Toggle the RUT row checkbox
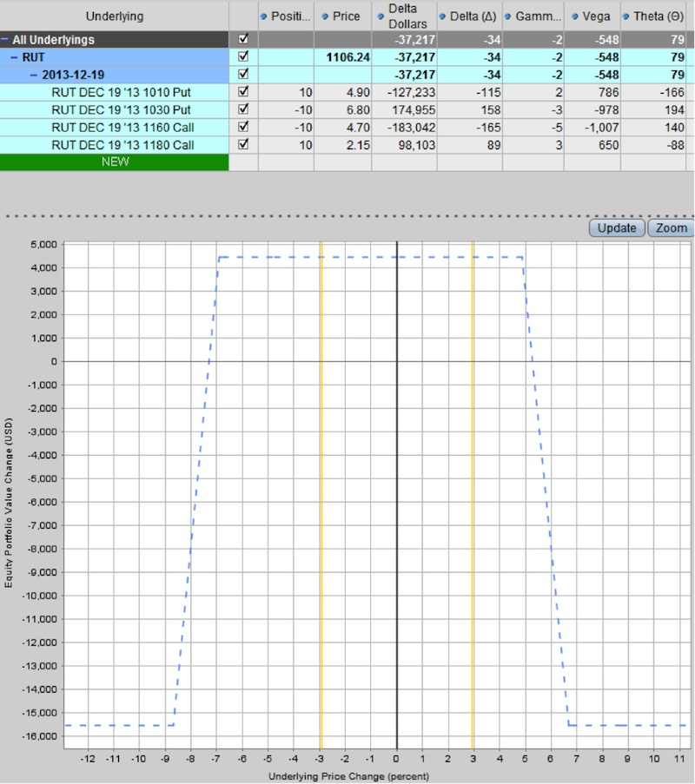The image size is (695, 784). click(x=243, y=56)
